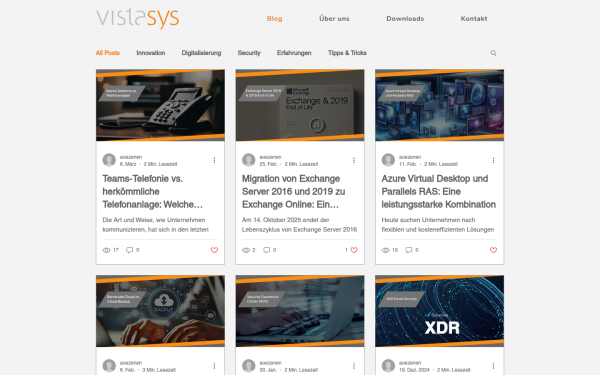Click author name on Teams-Telefonie post

(x=131, y=157)
